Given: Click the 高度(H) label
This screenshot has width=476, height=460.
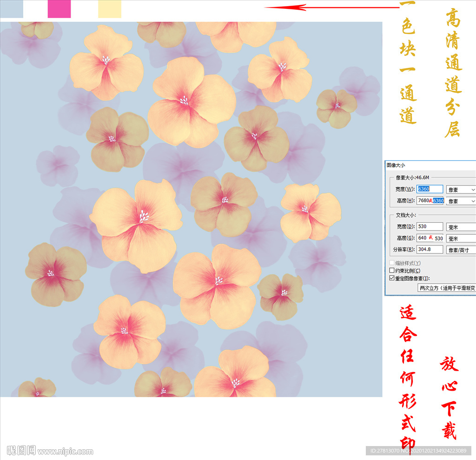Looking at the screenshot, I should coord(405,200).
